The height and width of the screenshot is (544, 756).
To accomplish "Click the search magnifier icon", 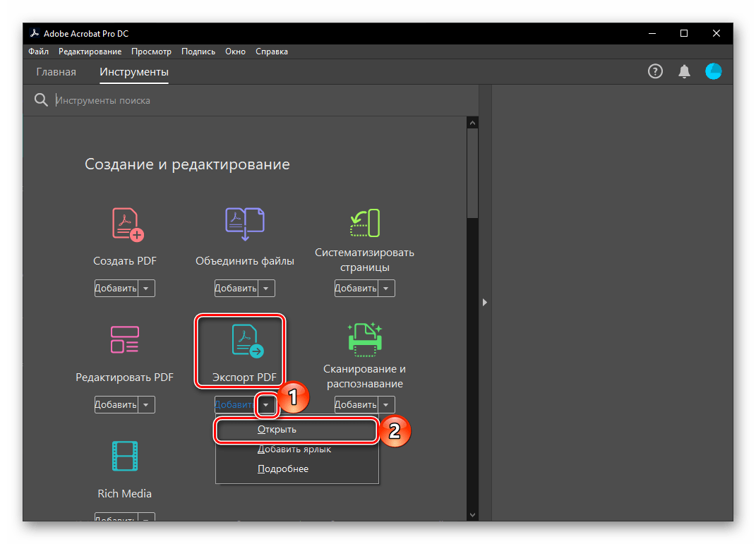I will [x=41, y=99].
